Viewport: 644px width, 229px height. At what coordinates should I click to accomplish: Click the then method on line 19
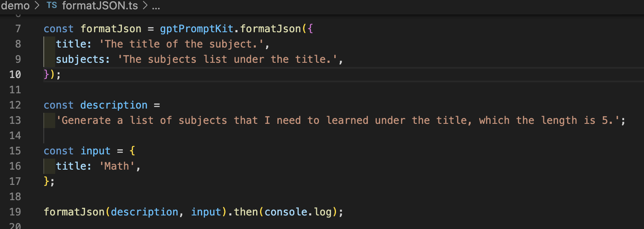[x=246, y=212]
